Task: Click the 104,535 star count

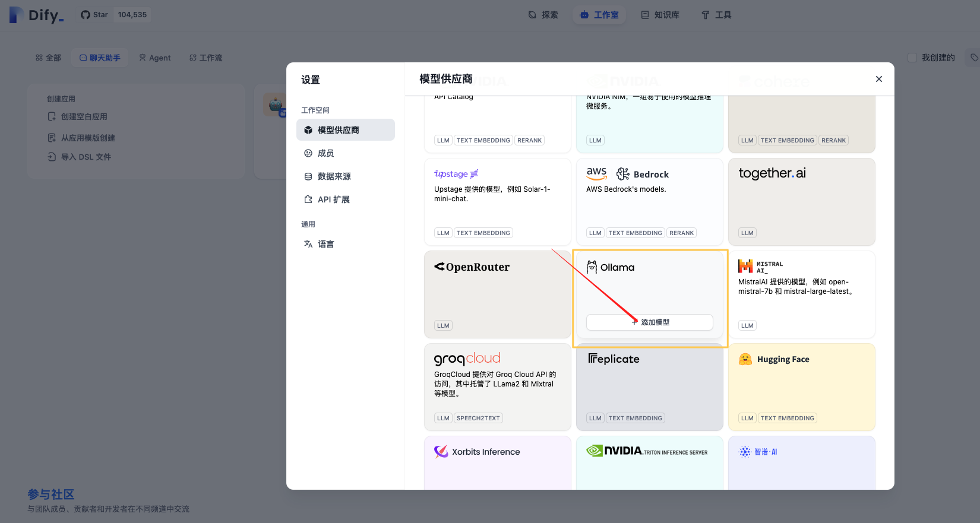Action: (132, 15)
